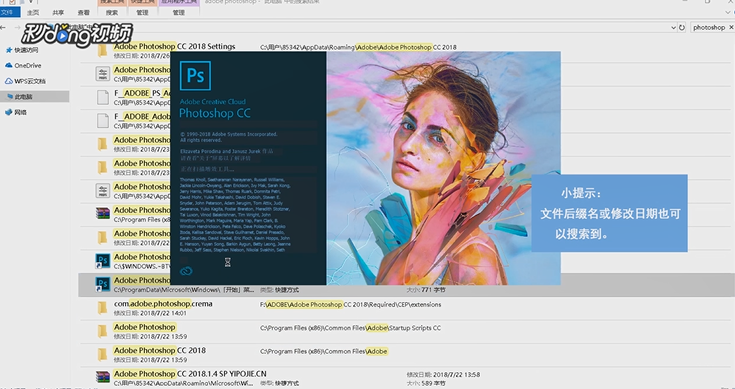The image size is (735, 389).
Task: Select the F_ADOBE_Adob file icon
Action: click(x=103, y=121)
